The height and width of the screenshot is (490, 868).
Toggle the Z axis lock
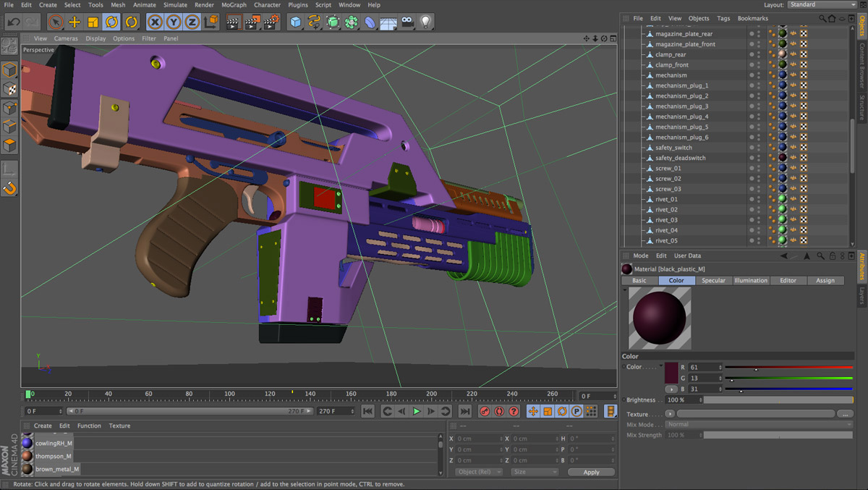click(192, 22)
